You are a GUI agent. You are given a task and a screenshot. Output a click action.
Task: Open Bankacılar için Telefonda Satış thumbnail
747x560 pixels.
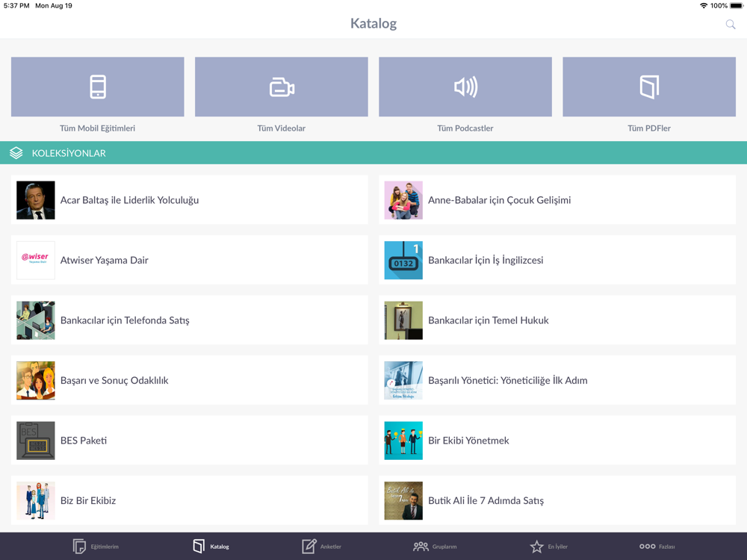coord(36,320)
